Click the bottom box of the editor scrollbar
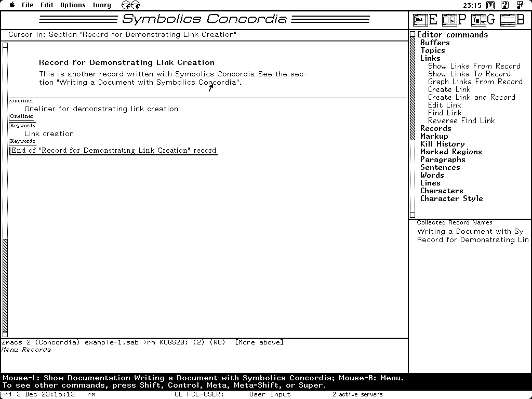Image resolution: width=532 pixels, height=399 pixels. 5,335
